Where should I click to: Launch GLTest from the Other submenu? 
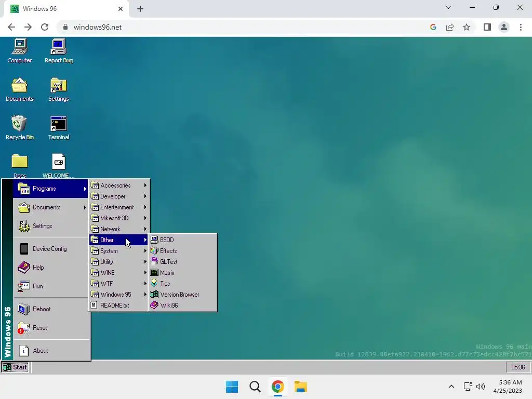(182, 262)
